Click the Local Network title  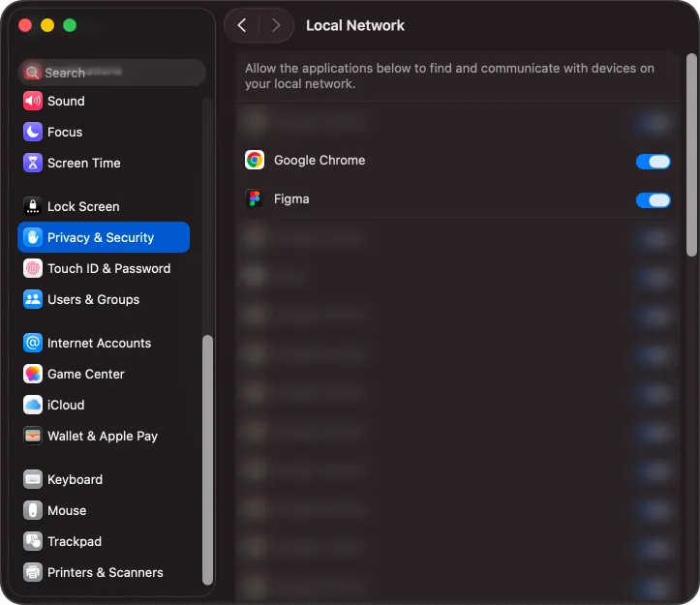pos(355,25)
